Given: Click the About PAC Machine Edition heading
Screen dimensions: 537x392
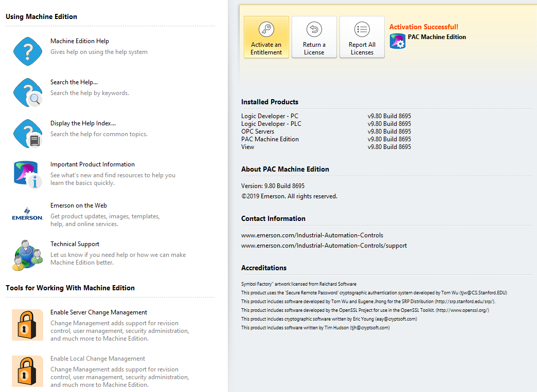Looking at the screenshot, I should (x=285, y=170).
